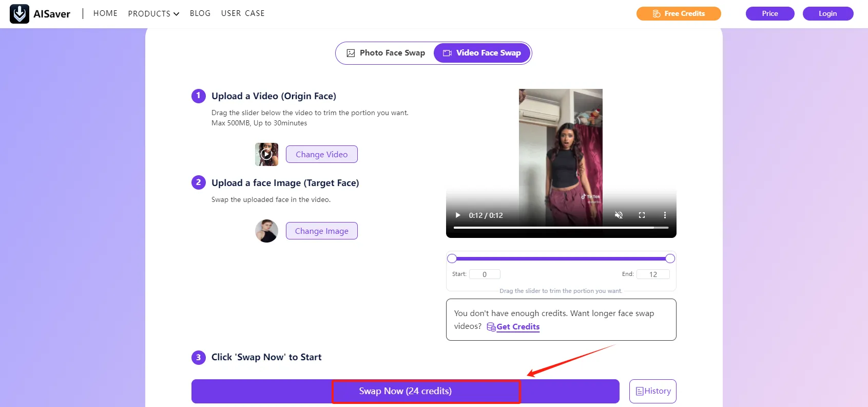The width and height of the screenshot is (868, 407).
Task: Click the AISaver brand name text
Action: (x=52, y=14)
